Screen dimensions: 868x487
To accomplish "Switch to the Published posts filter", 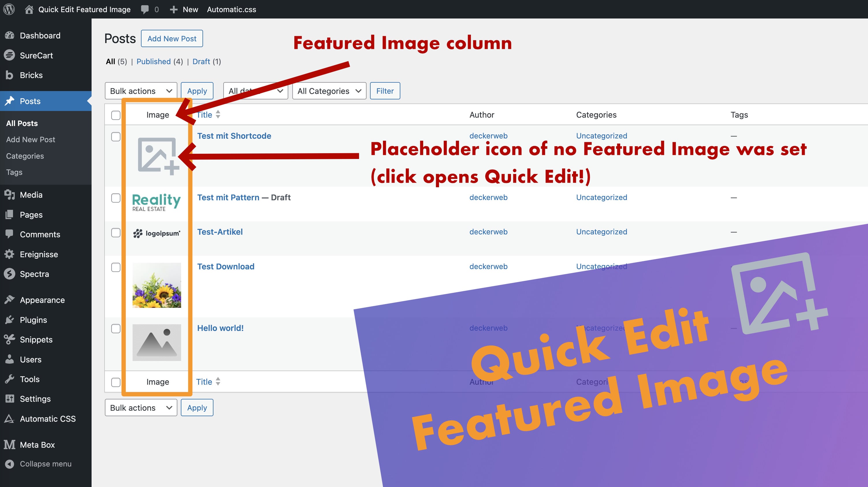I will 153,61.
